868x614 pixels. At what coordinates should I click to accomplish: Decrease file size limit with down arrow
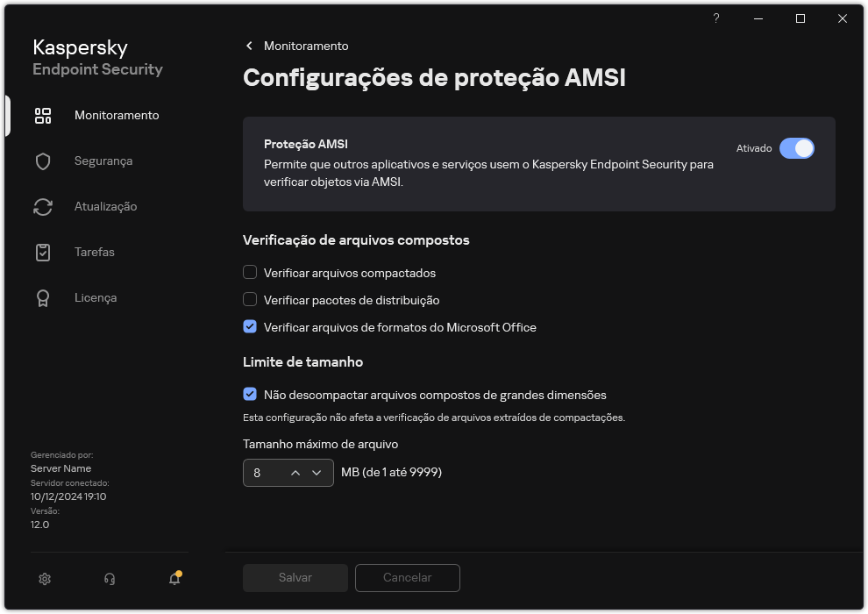point(318,473)
